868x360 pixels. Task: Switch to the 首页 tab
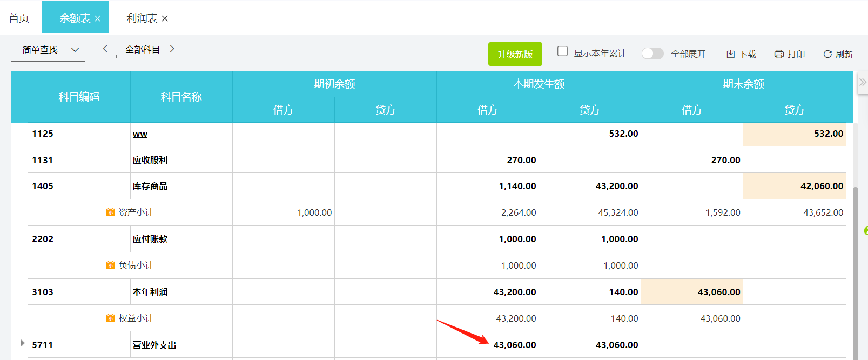[x=19, y=18]
